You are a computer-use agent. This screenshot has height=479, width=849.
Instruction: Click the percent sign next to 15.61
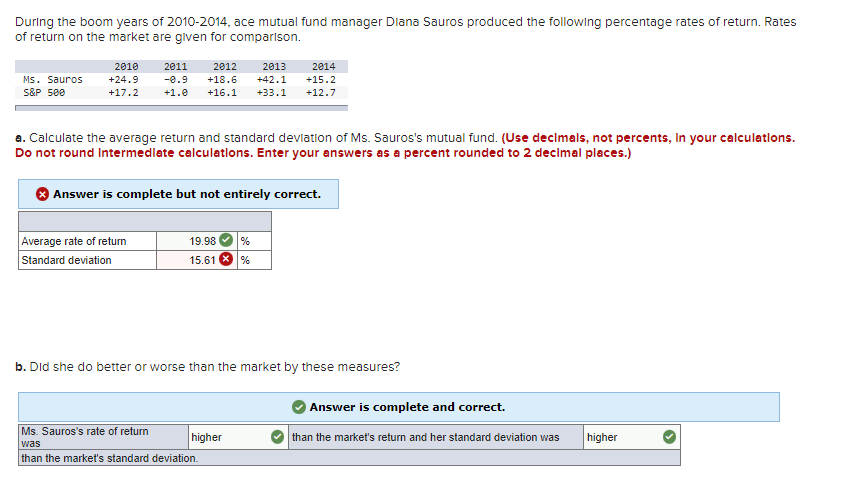tap(245, 260)
